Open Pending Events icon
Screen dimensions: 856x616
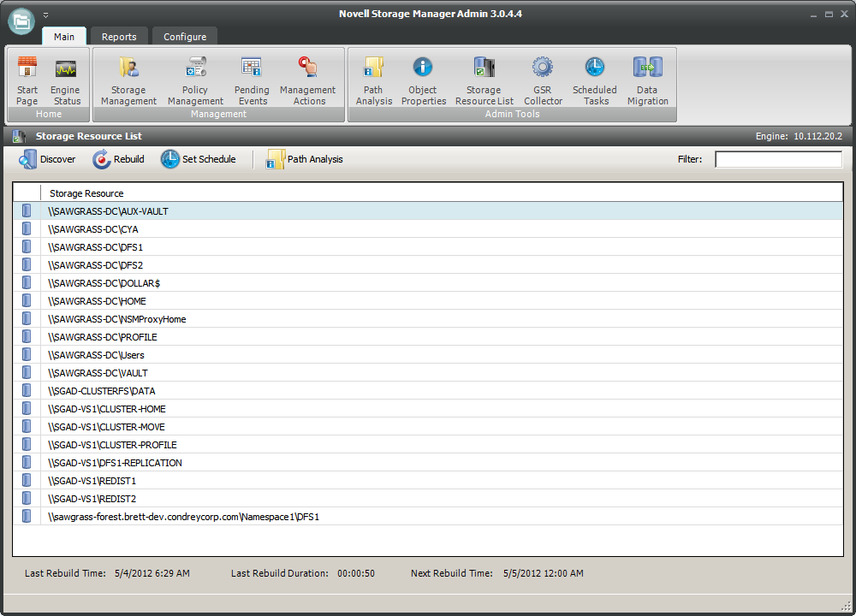(x=252, y=80)
